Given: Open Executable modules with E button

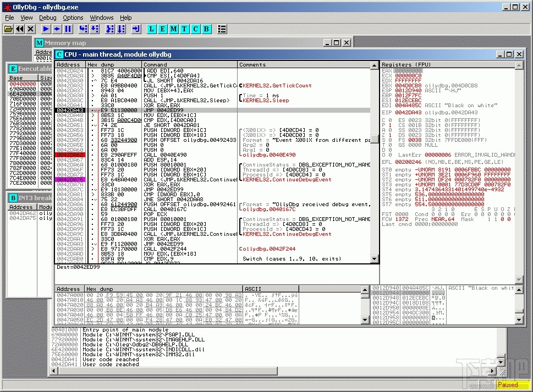Looking at the screenshot, I should coord(163,29).
